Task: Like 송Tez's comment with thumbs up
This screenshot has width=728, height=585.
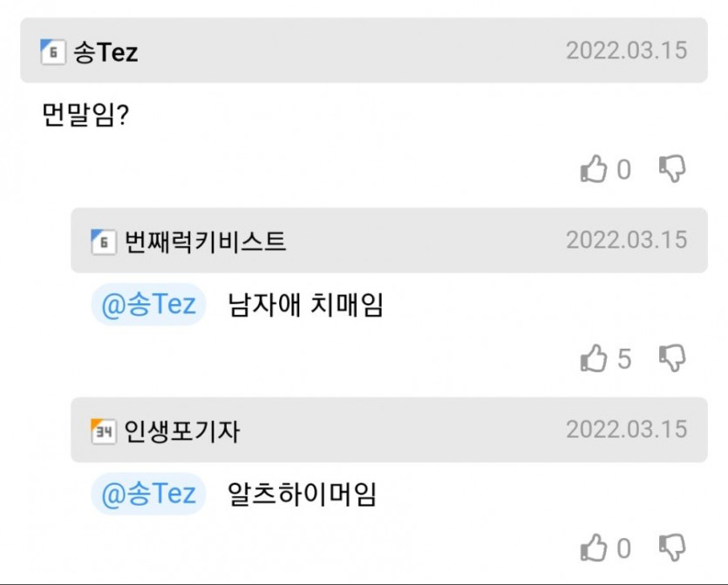Action: 594,169
